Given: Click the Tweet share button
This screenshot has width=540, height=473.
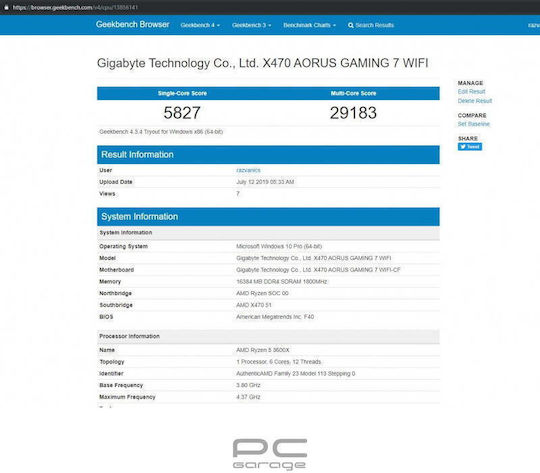Looking at the screenshot, I should (470, 147).
